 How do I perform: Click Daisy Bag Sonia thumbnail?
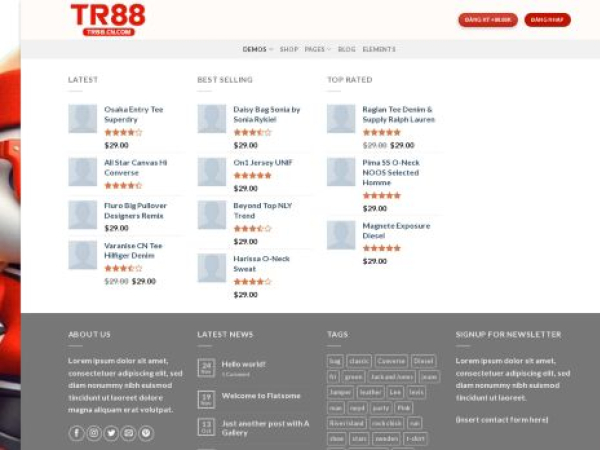click(212, 119)
